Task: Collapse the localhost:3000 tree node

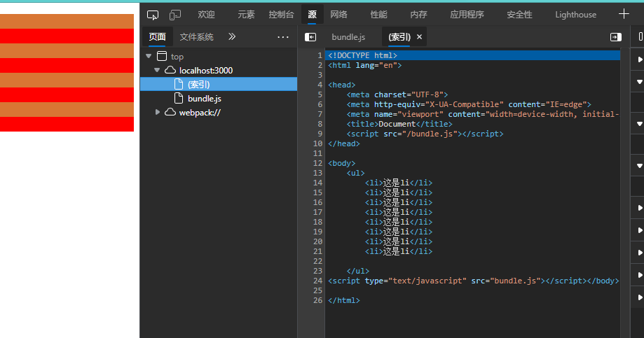Action: click(x=157, y=70)
